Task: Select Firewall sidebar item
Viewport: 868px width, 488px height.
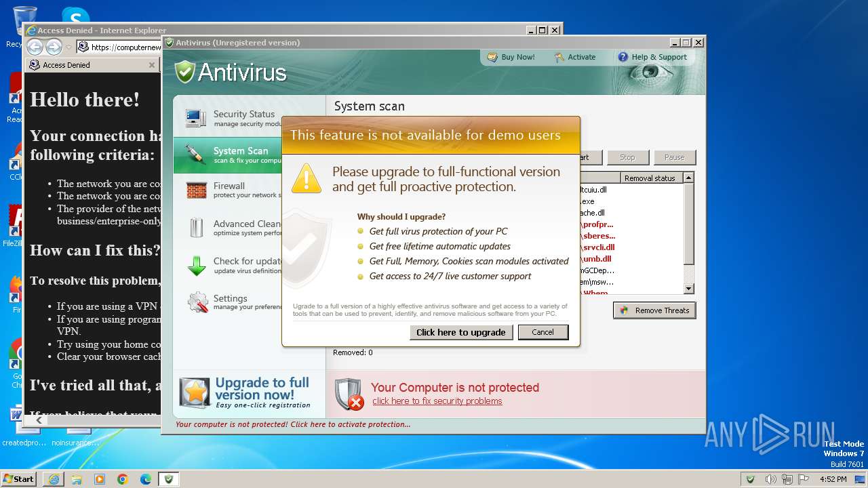Action: (250, 190)
